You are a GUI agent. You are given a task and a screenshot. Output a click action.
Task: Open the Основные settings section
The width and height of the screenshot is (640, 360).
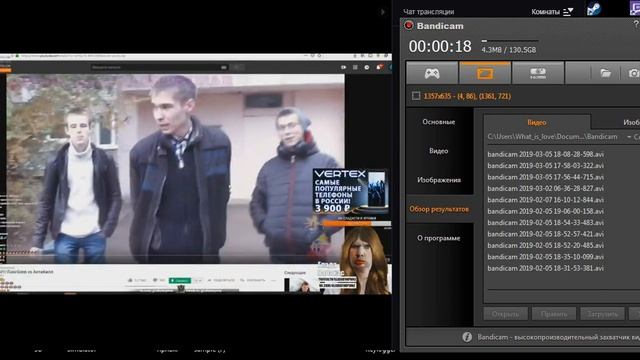tap(439, 122)
